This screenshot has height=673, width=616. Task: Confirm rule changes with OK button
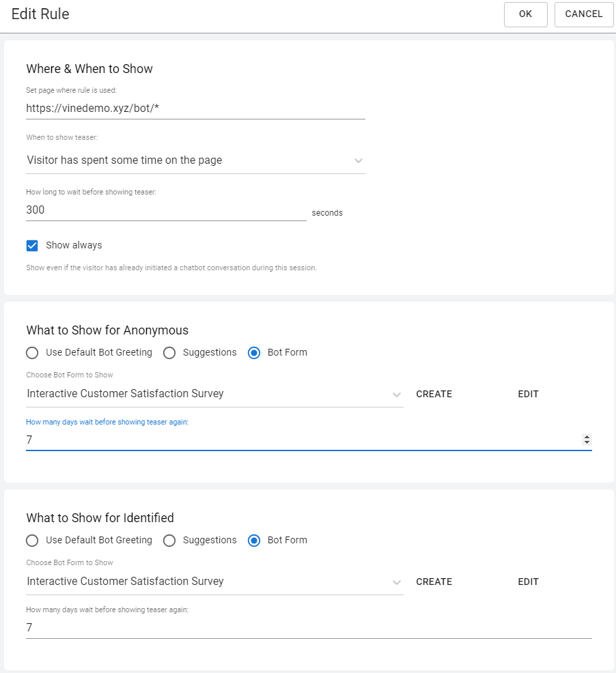(525, 14)
